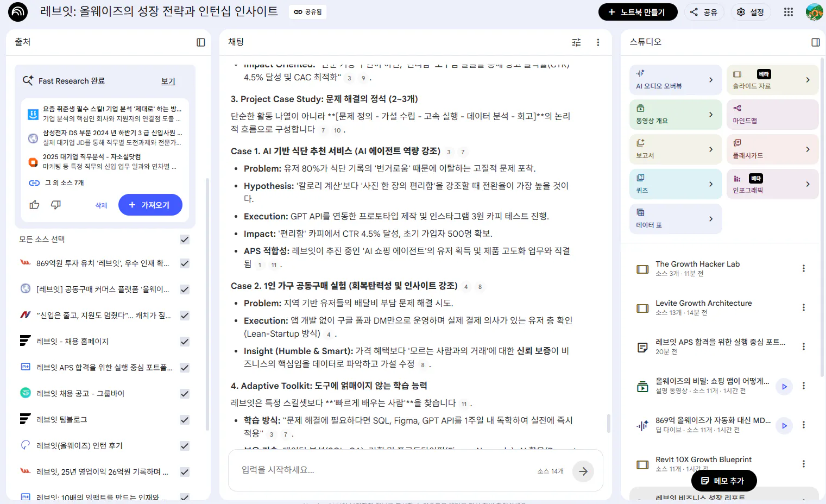This screenshot has height=504, width=826.
Task: Open options menu for The Growth Hacker Lab
Action: pyautogui.click(x=804, y=268)
